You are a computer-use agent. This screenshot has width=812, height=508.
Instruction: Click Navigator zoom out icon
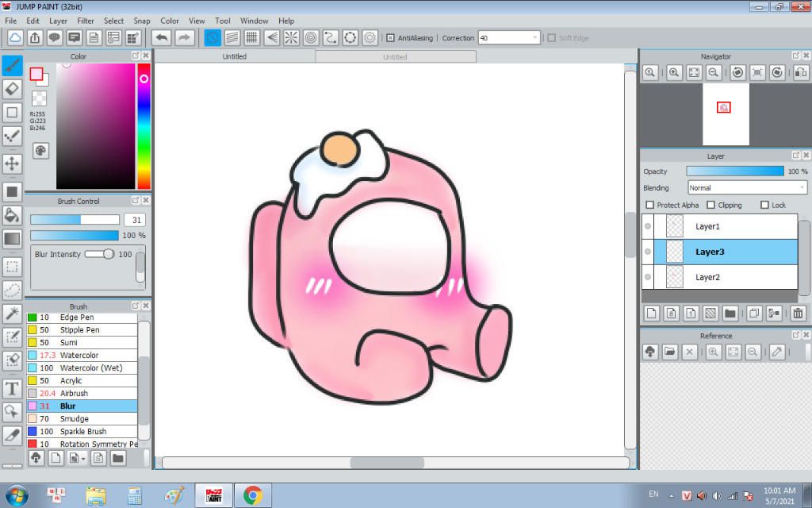click(713, 72)
